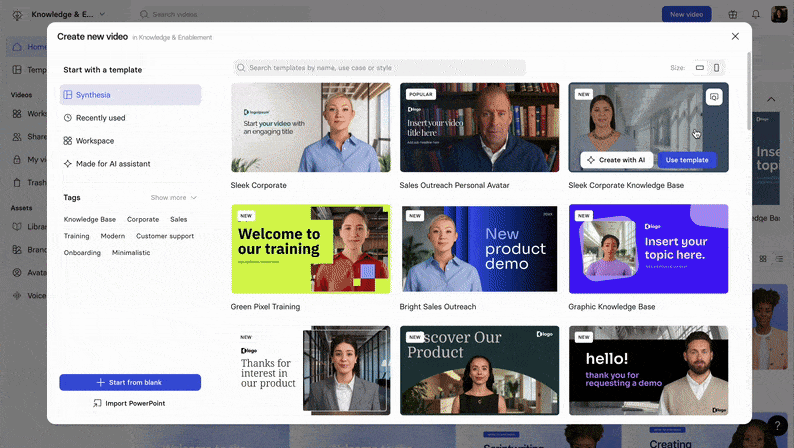Filter by Corporate tag
Screen dimensions: 794x448
(x=143, y=219)
